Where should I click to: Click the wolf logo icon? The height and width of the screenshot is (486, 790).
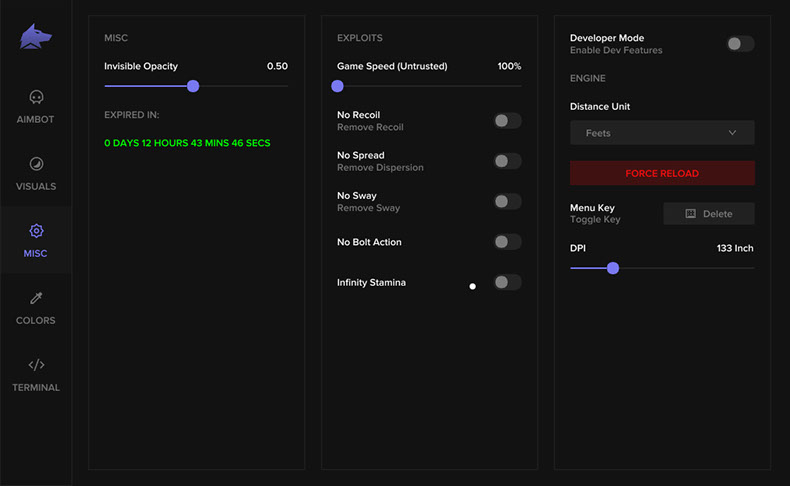tap(36, 37)
